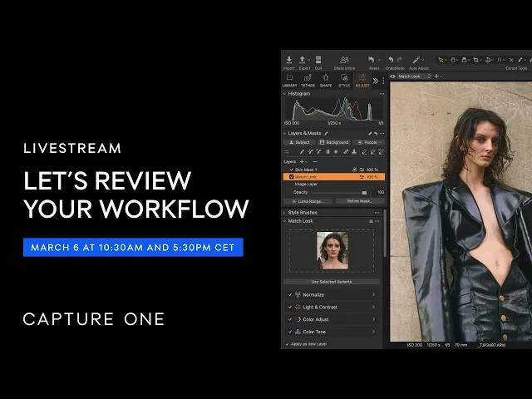
Task: Switch to the Adjust tool tab
Action: pos(362,81)
